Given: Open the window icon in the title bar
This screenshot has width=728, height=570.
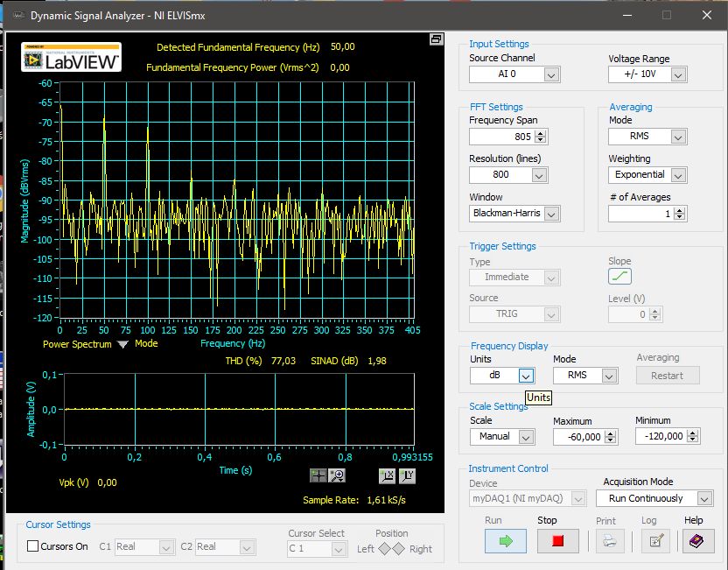Looking at the screenshot, I should 18,16.
